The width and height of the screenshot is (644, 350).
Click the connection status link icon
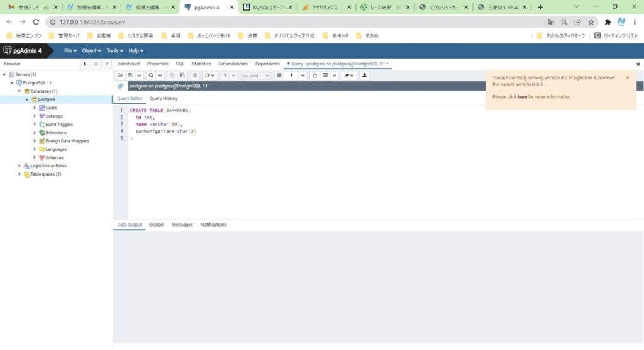click(121, 86)
